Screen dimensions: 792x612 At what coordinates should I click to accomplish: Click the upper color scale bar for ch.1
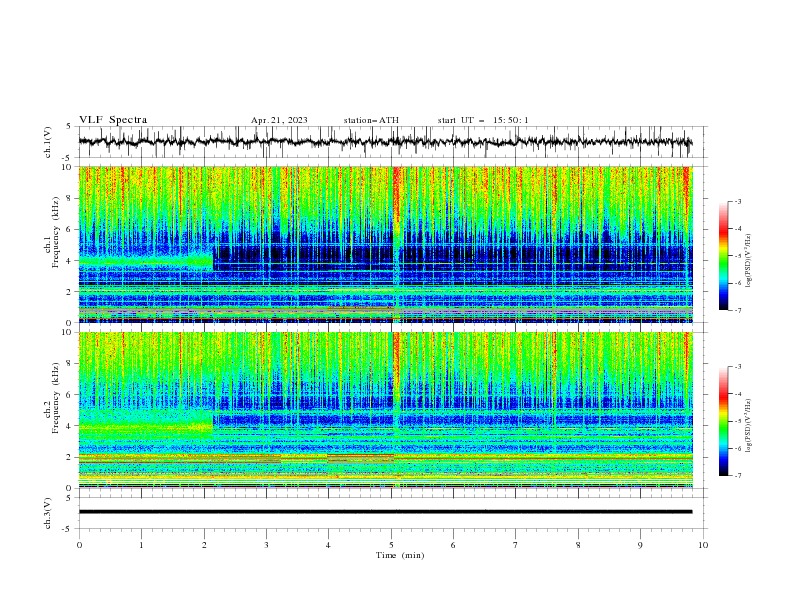tap(723, 256)
